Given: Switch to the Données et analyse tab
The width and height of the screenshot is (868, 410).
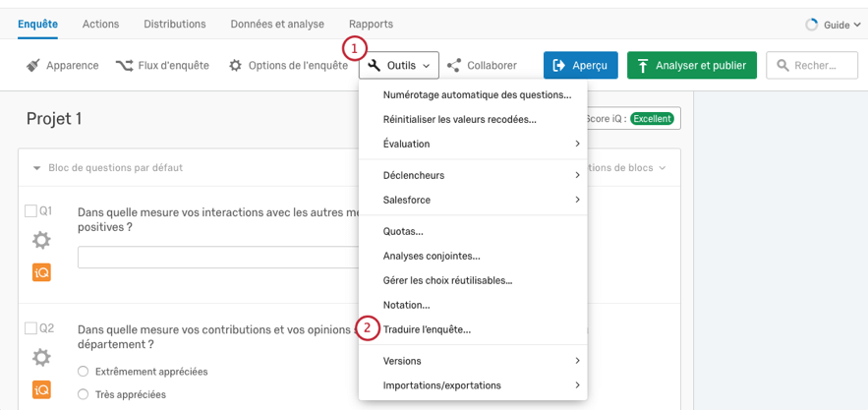Looking at the screenshot, I should coord(277,25).
